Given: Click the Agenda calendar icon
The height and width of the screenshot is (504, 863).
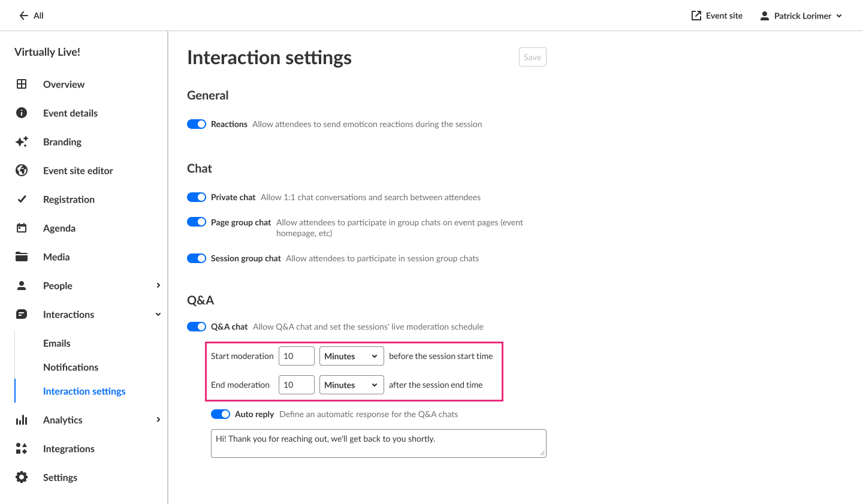Looking at the screenshot, I should click(x=22, y=228).
